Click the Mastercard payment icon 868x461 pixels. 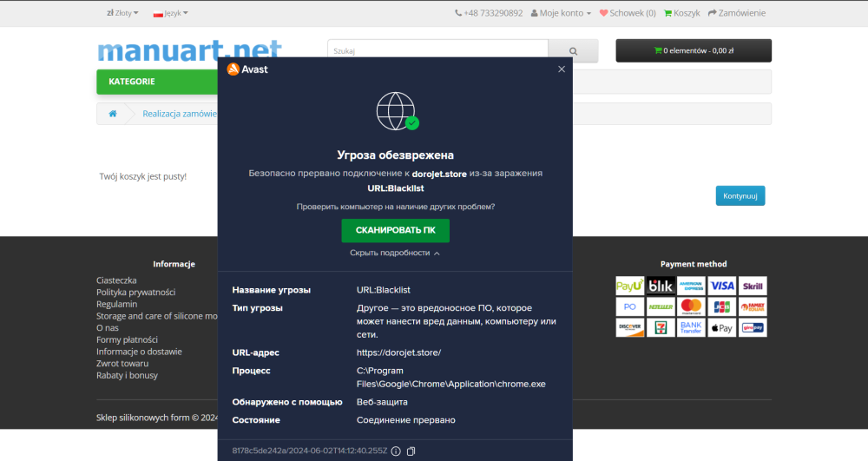click(692, 306)
